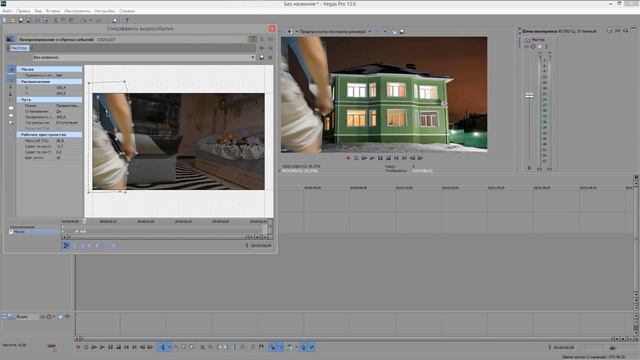The height and width of the screenshot is (360, 640).
Task: Toggle snapping in the bottom toolbar
Action: [272, 347]
